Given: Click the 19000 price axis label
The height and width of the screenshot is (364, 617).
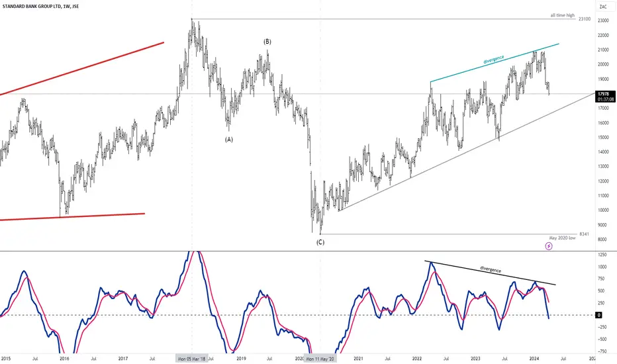Looking at the screenshot, I should (603, 79).
